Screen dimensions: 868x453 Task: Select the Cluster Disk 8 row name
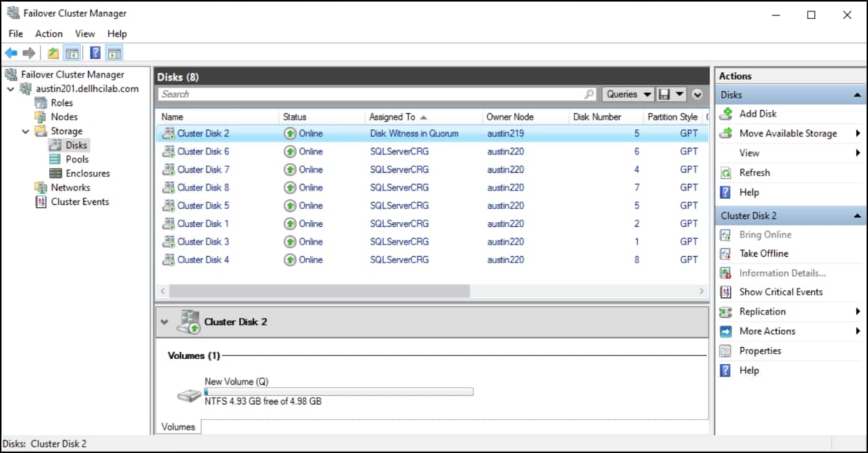[203, 188]
